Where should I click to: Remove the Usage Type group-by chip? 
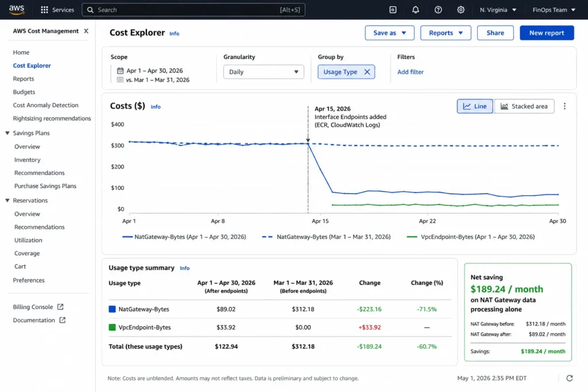[367, 72]
